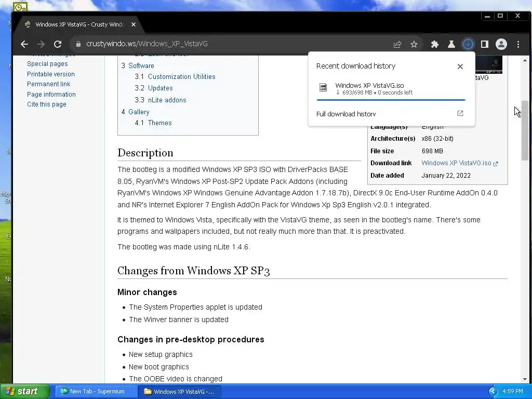The height and width of the screenshot is (399, 532).
Task: Click the screenshot thumbnail in the infobox
Action: [488, 65]
